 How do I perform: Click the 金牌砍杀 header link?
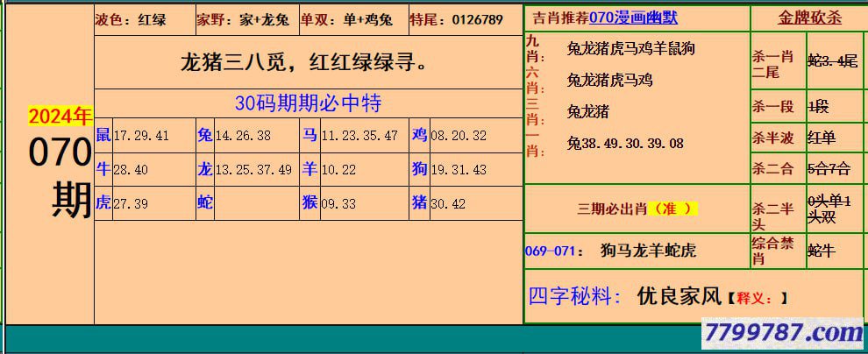coord(810,18)
